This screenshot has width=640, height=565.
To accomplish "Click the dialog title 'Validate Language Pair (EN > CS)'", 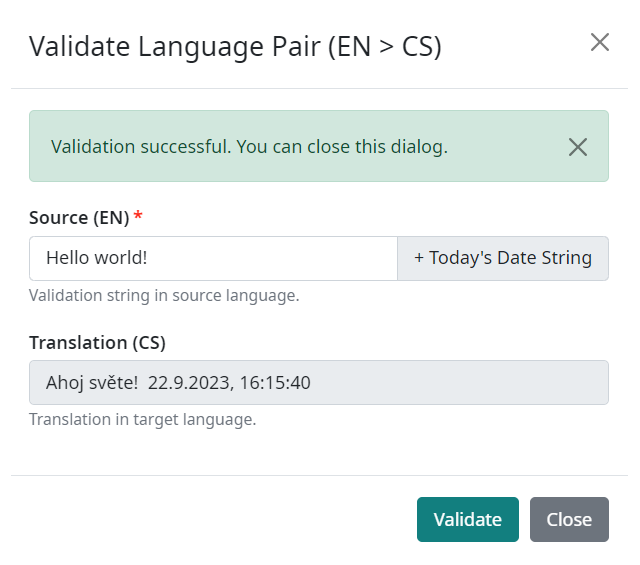I will tap(235, 47).
